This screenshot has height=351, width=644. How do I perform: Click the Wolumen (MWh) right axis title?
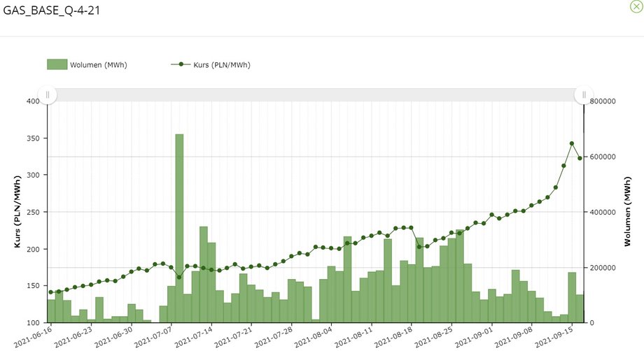point(627,212)
